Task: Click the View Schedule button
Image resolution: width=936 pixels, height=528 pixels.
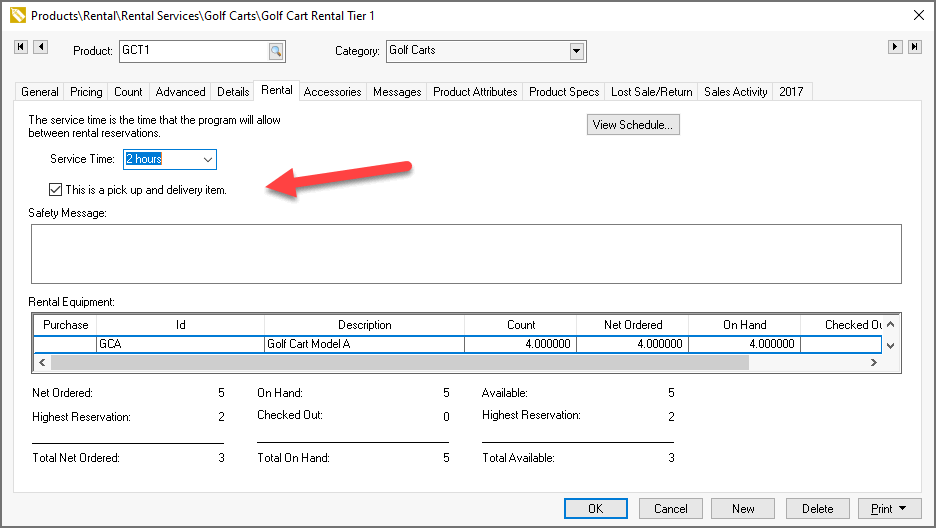Action: [x=633, y=125]
